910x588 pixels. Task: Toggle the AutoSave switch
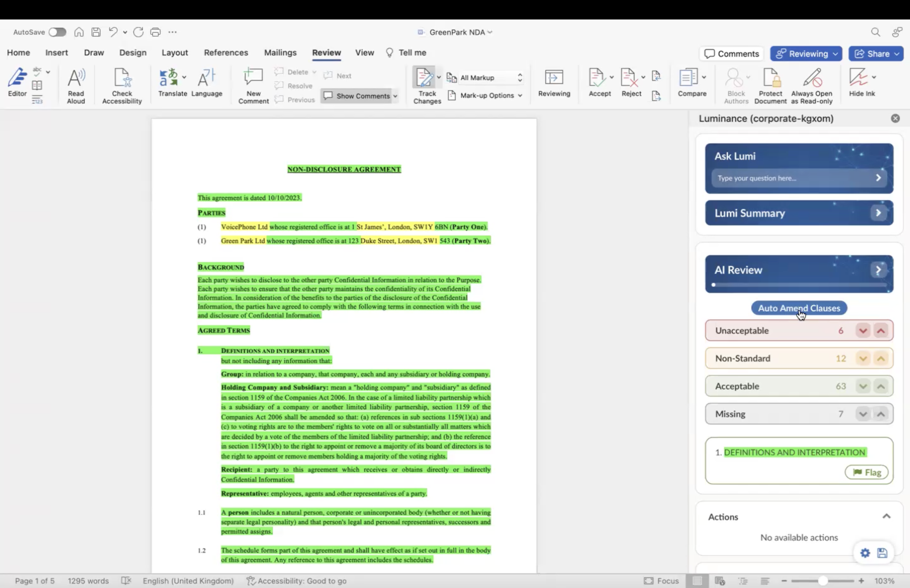point(57,32)
